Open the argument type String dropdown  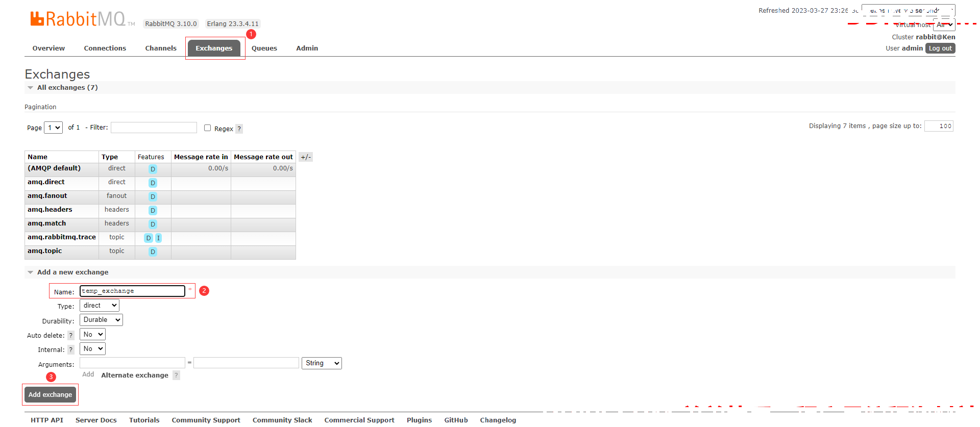(322, 363)
